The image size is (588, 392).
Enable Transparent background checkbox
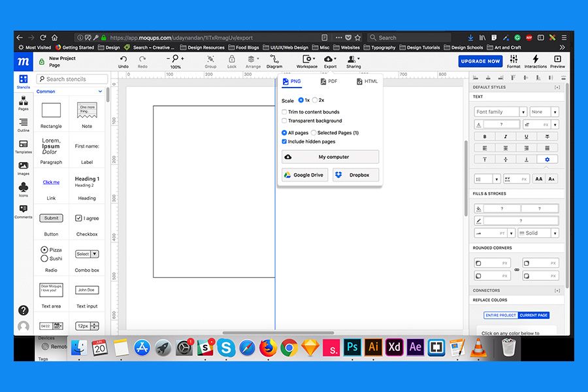click(284, 121)
